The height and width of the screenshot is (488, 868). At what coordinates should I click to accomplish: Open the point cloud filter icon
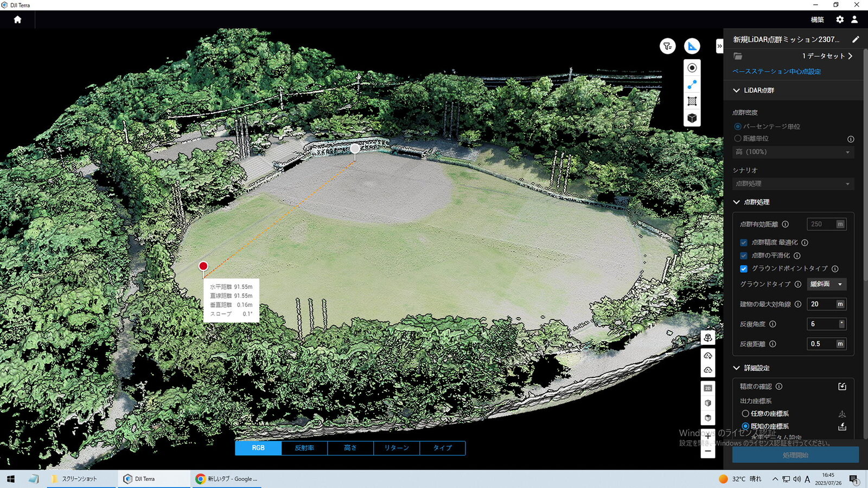pos(668,46)
